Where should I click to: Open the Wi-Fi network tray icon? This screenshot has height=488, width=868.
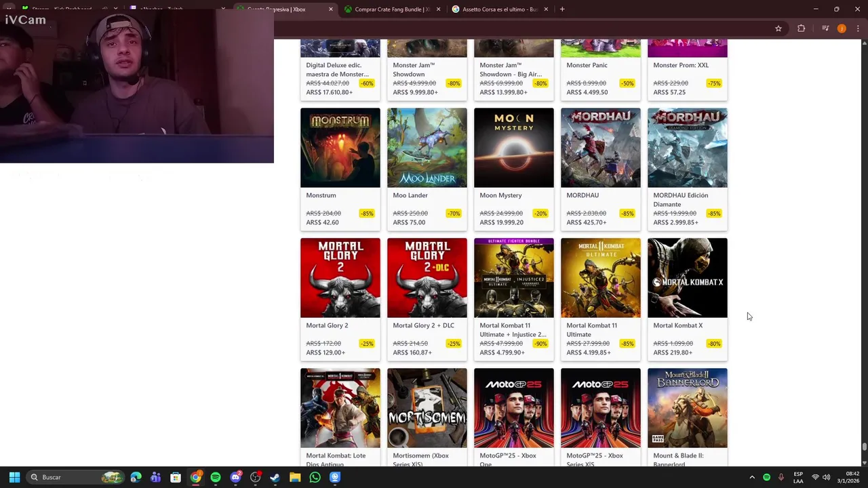815,477
